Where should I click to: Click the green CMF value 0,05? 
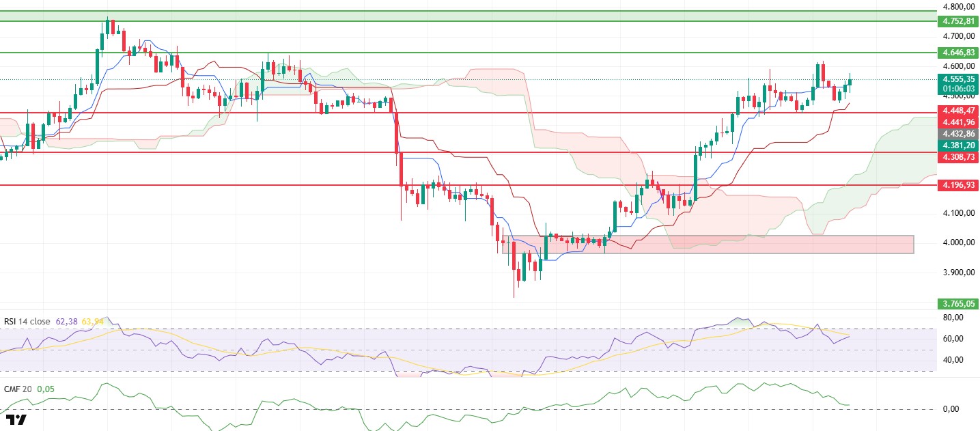click(46, 389)
